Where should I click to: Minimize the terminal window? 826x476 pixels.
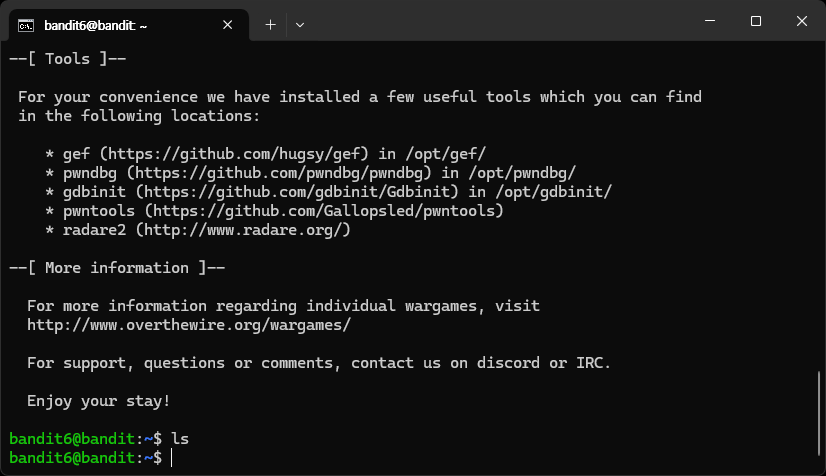[710, 21]
